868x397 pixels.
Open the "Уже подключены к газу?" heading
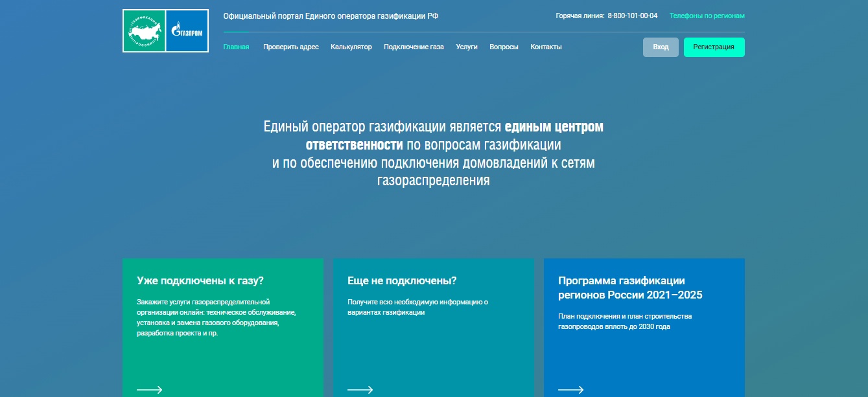point(200,281)
